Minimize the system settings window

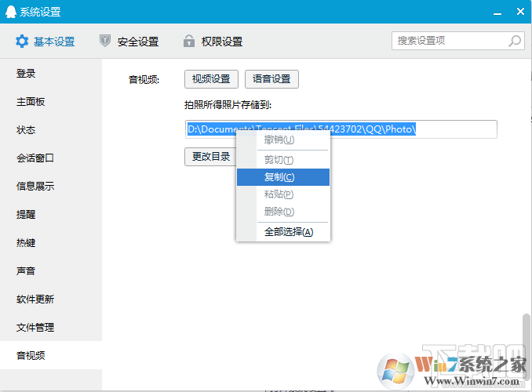coord(496,12)
